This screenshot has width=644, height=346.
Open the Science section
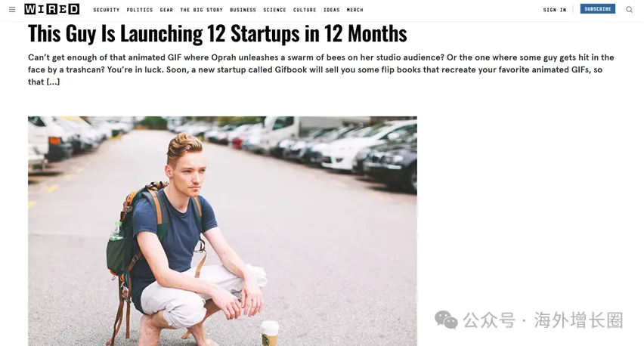pyautogui.click(x=275, y=10)
